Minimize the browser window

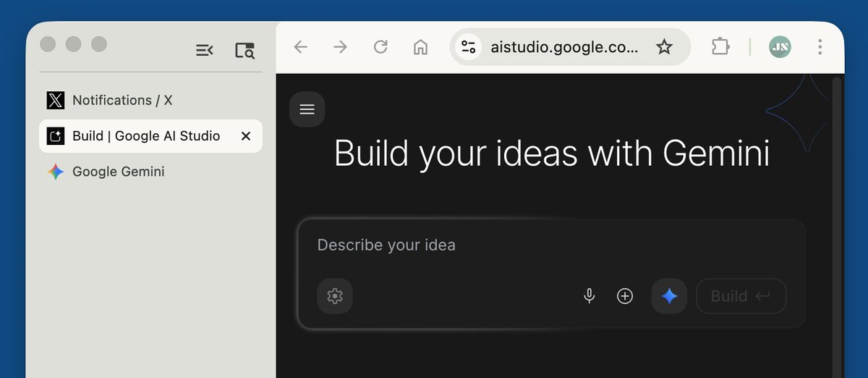73,44
